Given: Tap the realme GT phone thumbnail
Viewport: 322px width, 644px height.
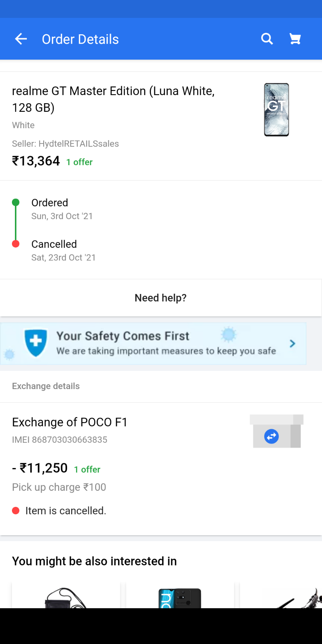Looking at the screenshot, I should click(x=277, y=110).
